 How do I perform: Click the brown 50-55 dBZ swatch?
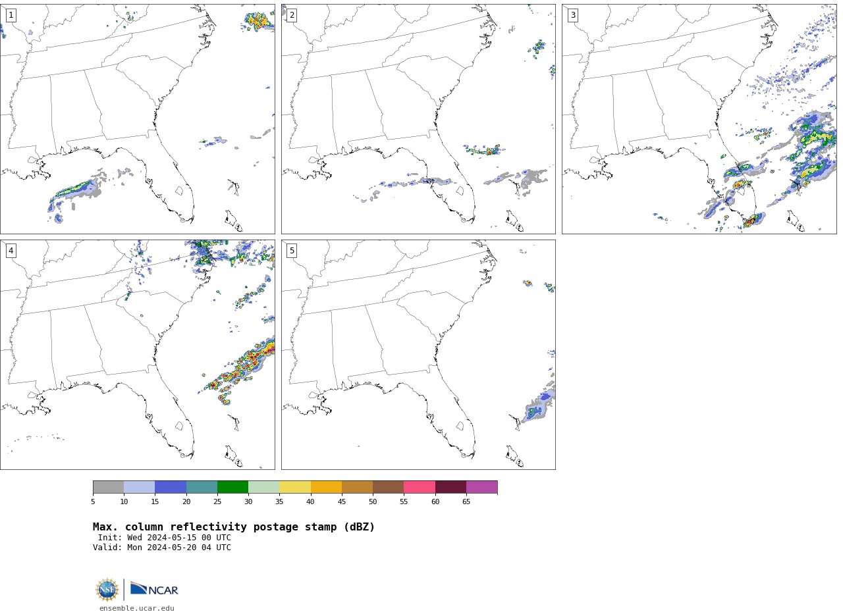coord(388,487)
